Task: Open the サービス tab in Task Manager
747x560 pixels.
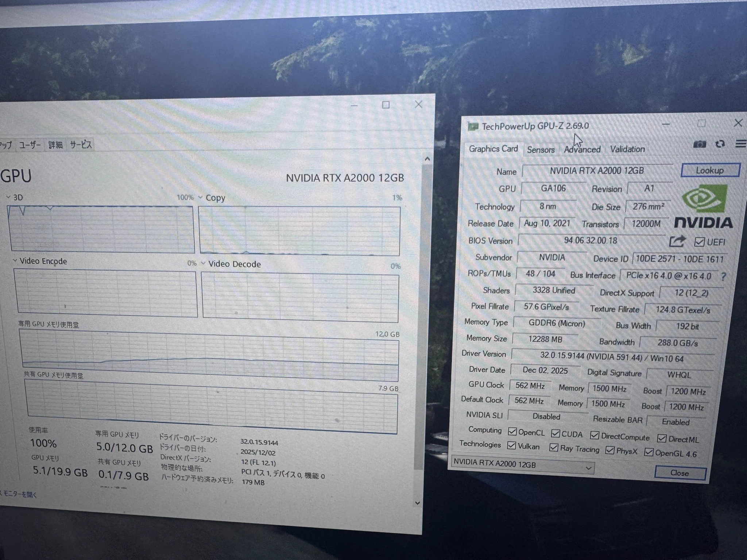Action: tap(81, 144)
